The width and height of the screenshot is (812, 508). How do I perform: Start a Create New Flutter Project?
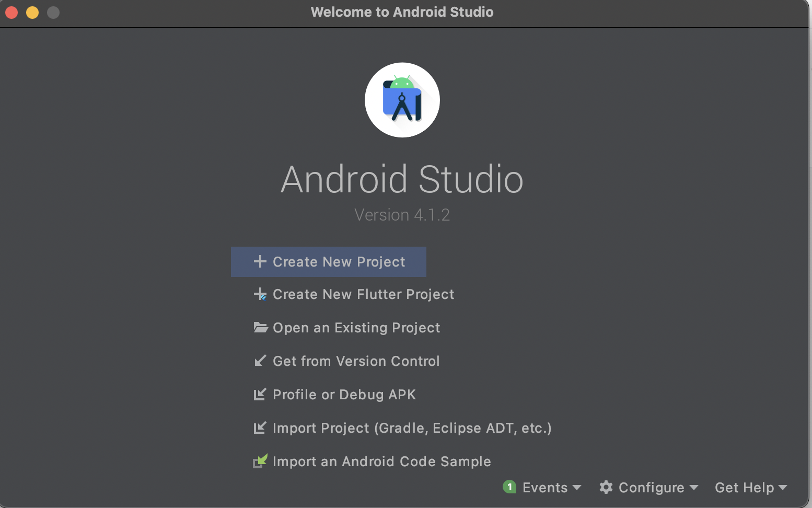coord(354,294)
